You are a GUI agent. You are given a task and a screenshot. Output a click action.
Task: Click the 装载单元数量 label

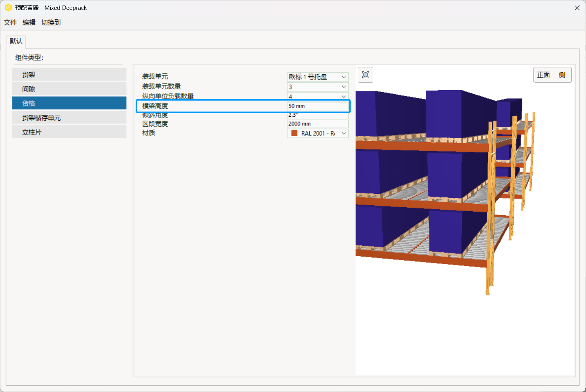pos(161,86)
